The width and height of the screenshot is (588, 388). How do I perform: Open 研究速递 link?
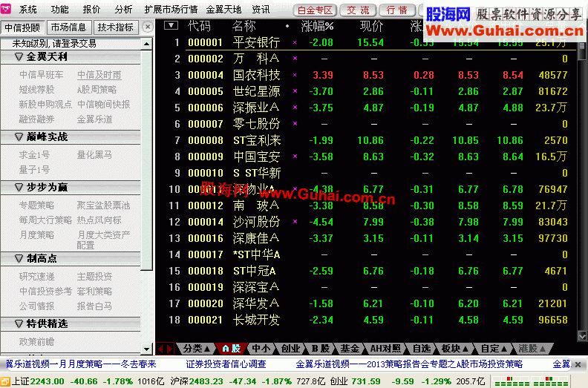pyautogui.click(x=37, y=276)
